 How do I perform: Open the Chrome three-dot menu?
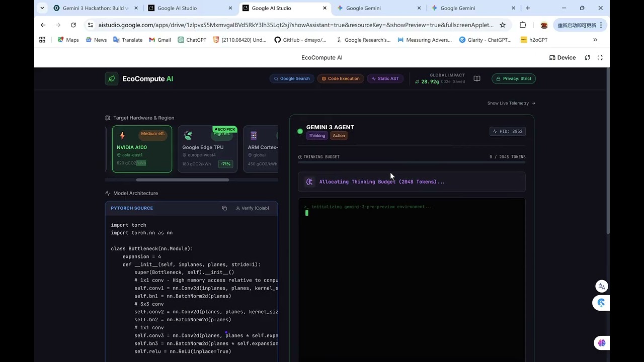click(601, 25)
